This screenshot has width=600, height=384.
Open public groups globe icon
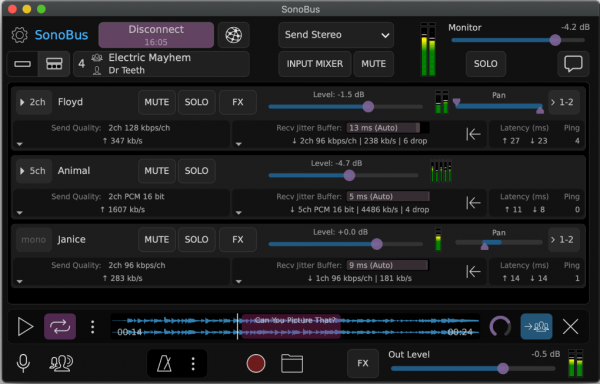(233, 35)
